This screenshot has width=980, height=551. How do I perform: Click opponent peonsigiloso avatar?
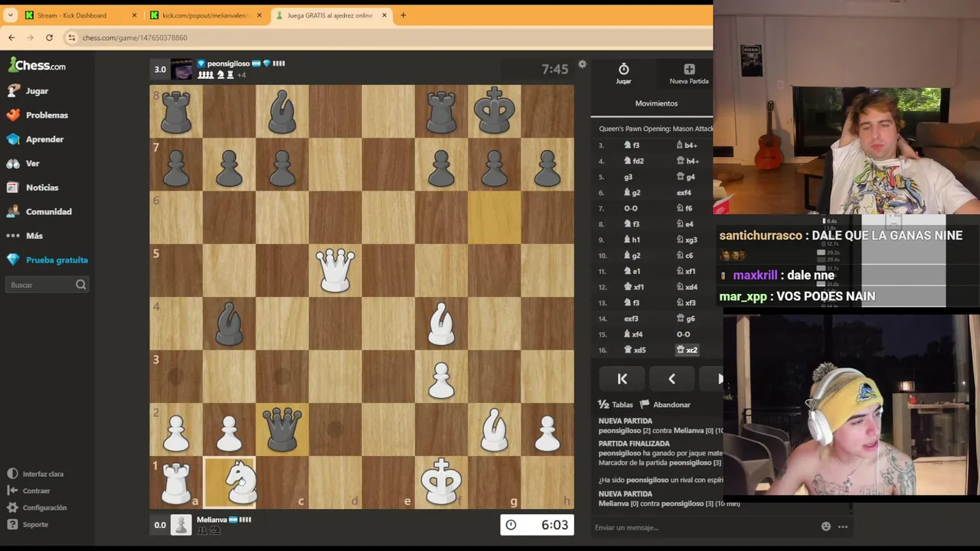coord(181,69)
